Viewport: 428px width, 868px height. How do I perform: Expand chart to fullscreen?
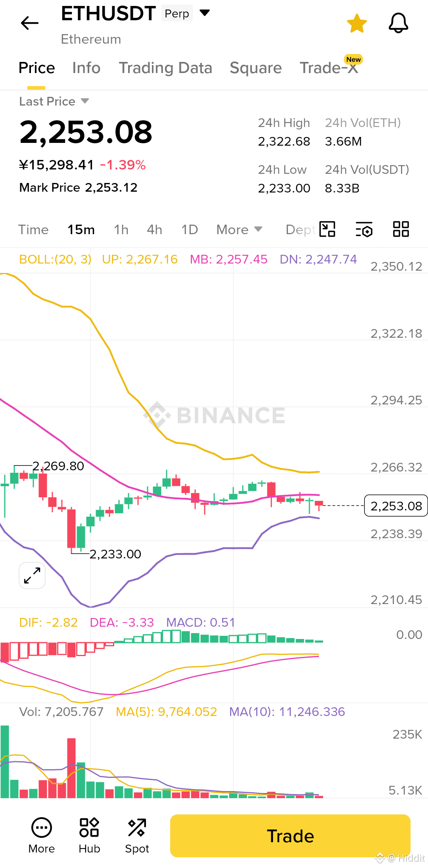coord(32,575)
